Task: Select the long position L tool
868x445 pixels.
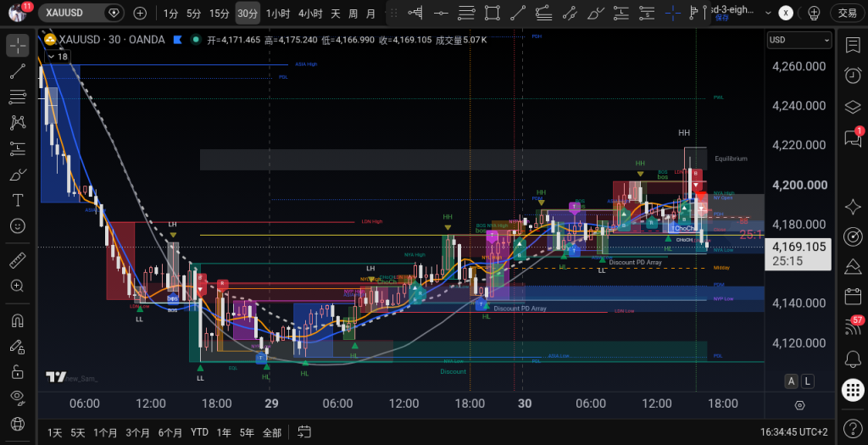Action: 621,13
